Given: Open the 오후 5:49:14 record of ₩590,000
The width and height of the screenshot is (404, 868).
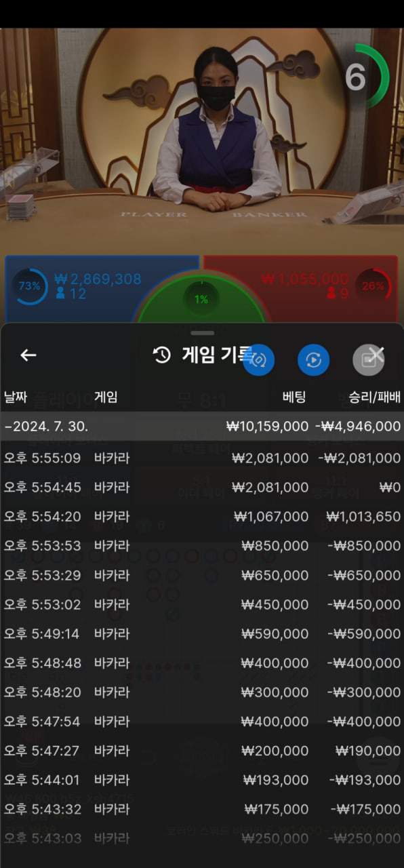Looking at the screenshot, I should pos(202,633).
